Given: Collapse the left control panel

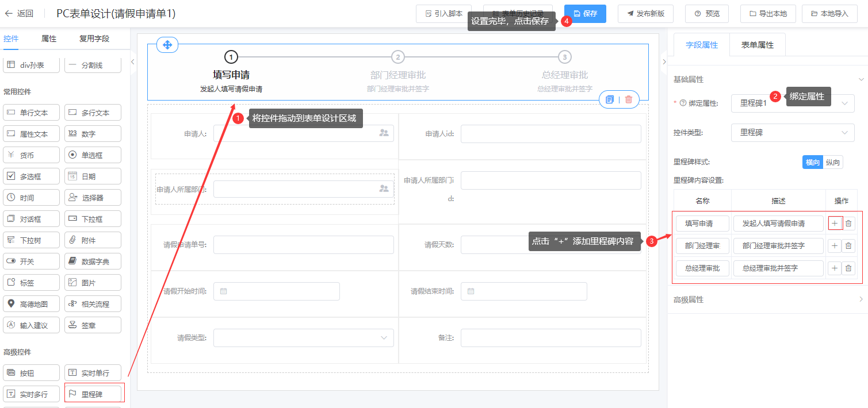Looking at the screenshot, I should (x=132, y=61).
